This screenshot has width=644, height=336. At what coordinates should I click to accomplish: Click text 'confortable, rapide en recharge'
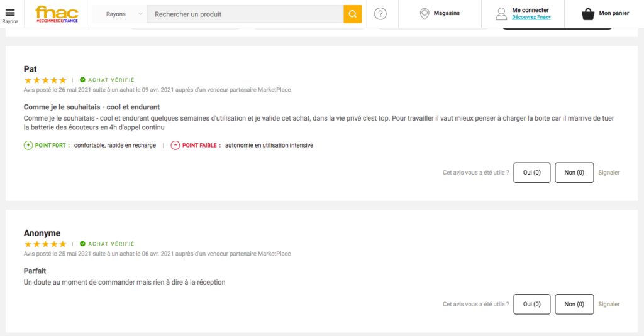(x=115, y=145)
